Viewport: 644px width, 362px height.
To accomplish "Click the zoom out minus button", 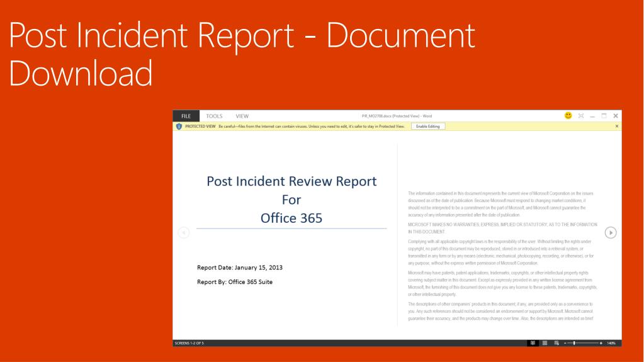I will (565, 342).
